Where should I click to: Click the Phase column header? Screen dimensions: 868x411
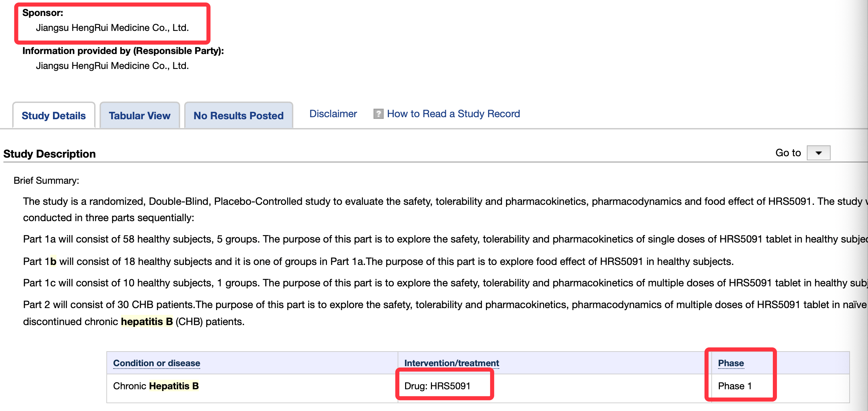coord(731,363)
